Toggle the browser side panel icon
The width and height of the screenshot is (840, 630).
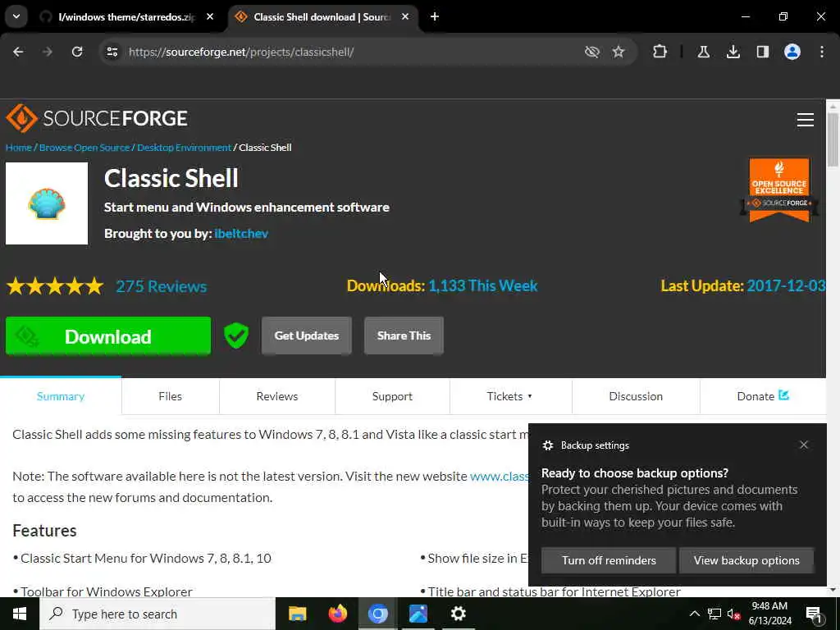(762, 52)
